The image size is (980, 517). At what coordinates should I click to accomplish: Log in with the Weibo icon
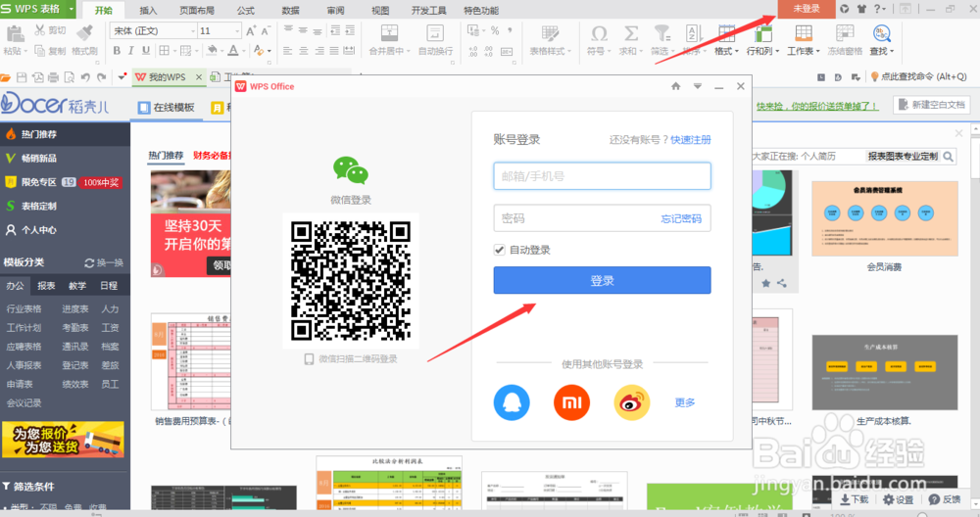tap(632, 402)
